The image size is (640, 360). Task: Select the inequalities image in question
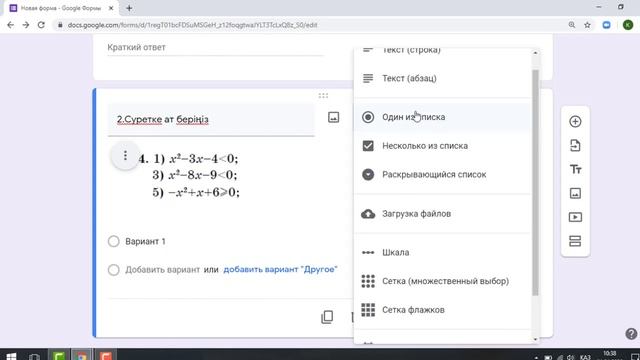click(189, 175)
